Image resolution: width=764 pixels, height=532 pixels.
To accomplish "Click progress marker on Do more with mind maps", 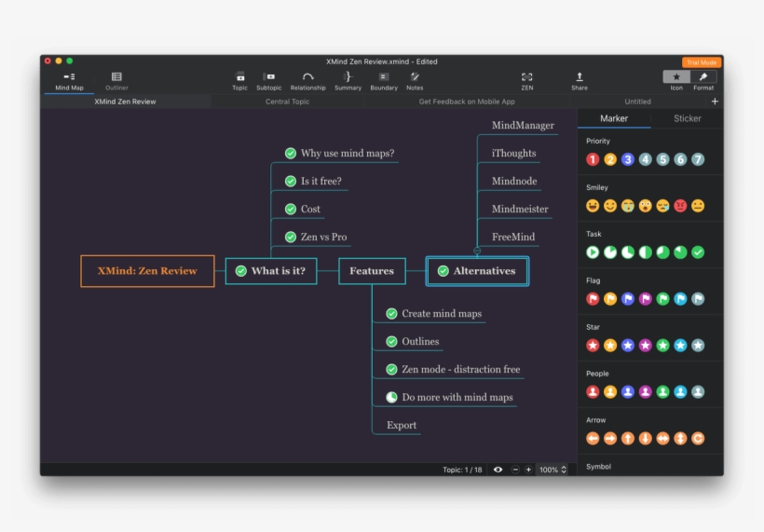I will tap(391, 397).
